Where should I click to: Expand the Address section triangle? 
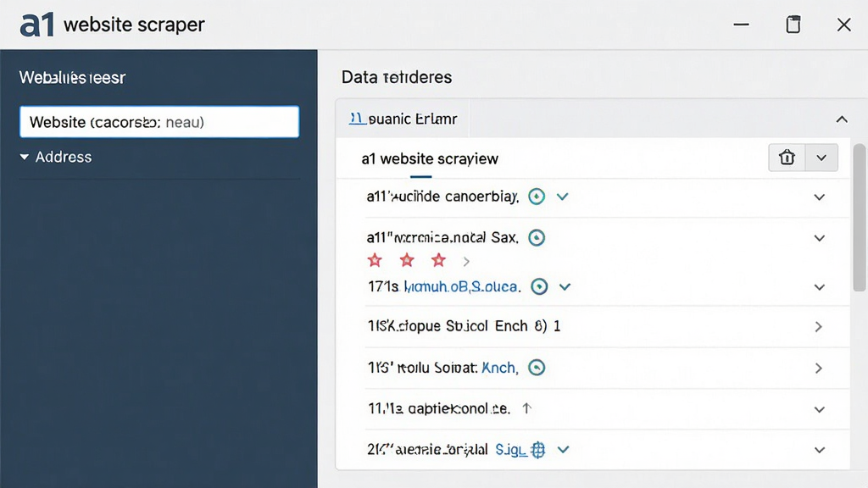click(x=25, y=157)
